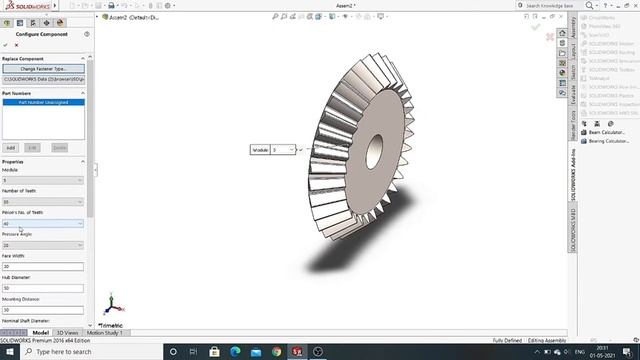This screenshot has height=360, width=640.
Task: Expand the SOLIDWORKS logo menu arrow
Action: pyautogui.click(x=55, y=6)
